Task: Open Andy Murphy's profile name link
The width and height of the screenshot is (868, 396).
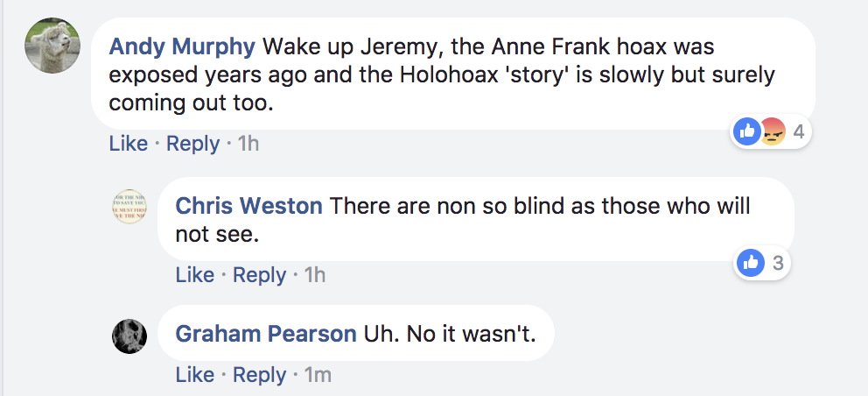Action: click(x=181, y=46)
